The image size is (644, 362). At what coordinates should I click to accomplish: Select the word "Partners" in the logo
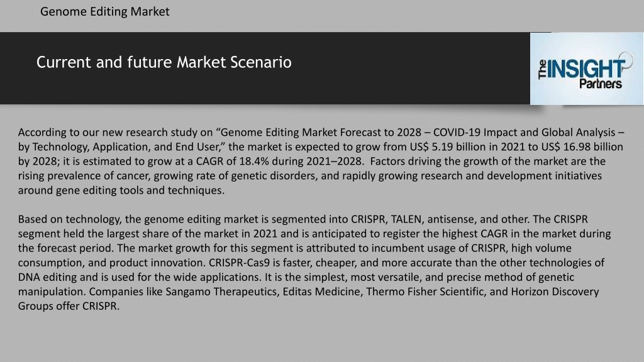coord(601,84)
